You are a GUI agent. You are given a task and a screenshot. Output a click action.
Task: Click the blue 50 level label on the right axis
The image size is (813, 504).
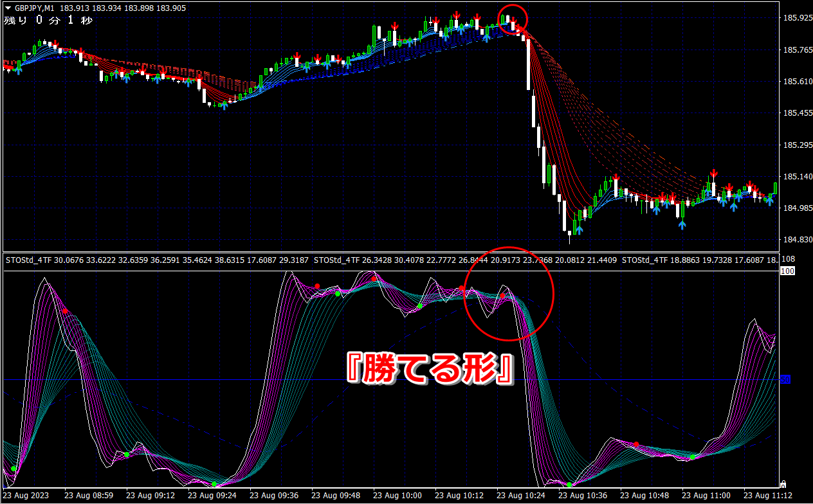click(x=785, y=380)
